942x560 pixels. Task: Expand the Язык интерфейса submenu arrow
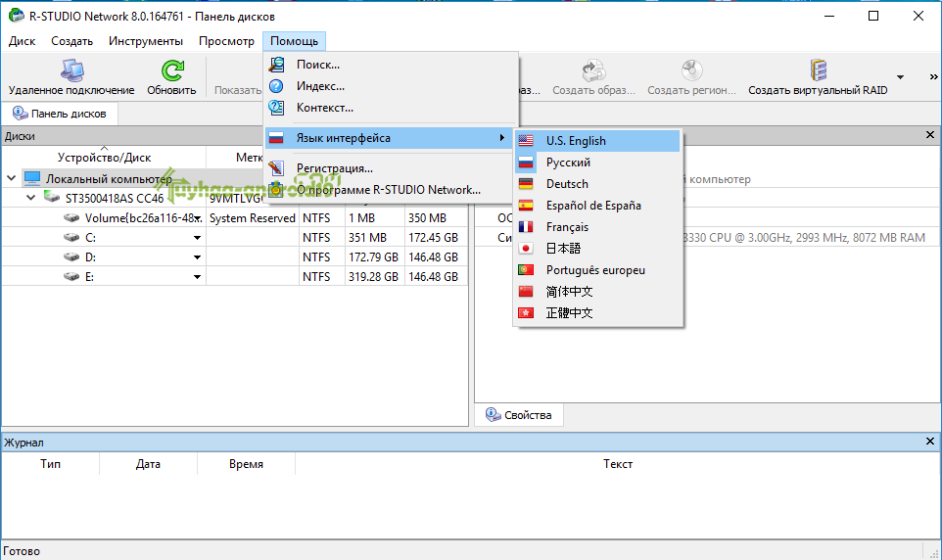click(502, 138)
